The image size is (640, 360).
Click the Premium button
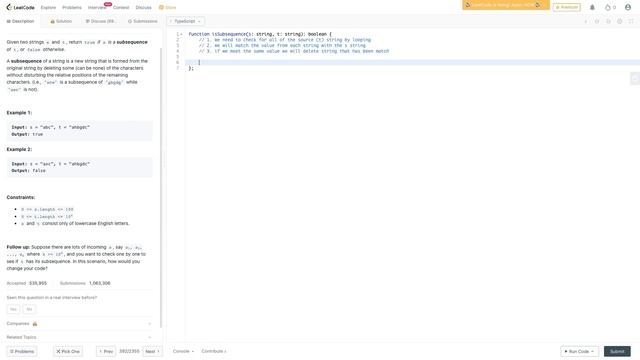tap(567, 7)
